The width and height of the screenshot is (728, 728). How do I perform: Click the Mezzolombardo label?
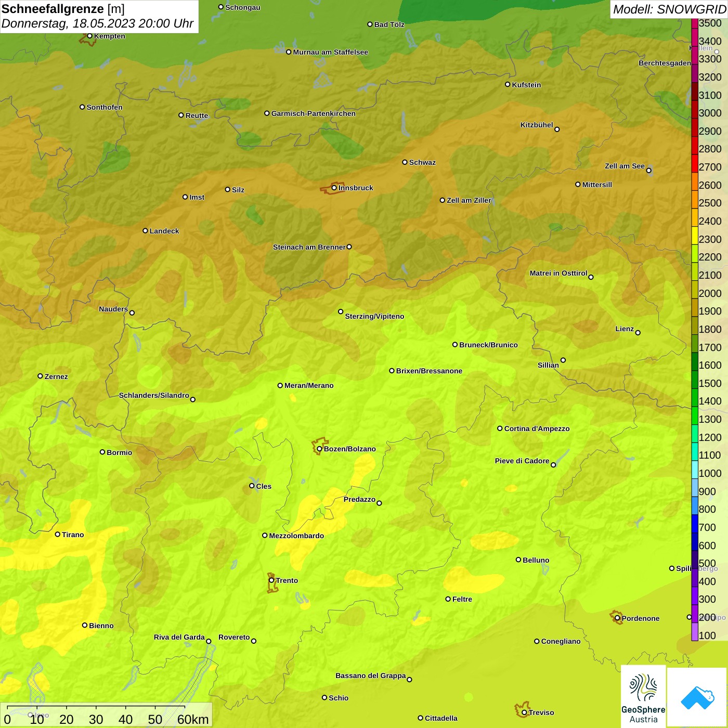pyautogui.click(x=296, y=536)
